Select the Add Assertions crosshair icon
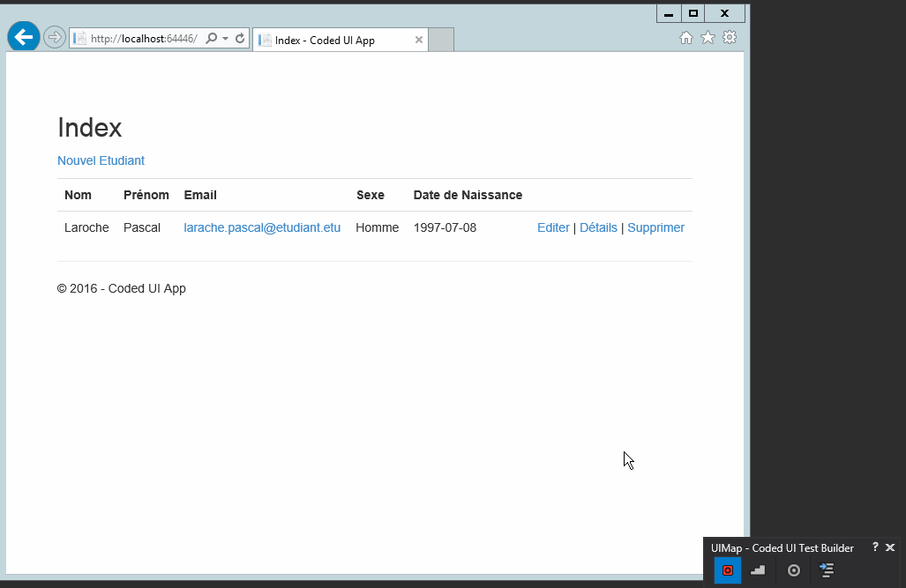Image resolution: width=906 pixels, height=588 pixels. [x=794, y=570]
